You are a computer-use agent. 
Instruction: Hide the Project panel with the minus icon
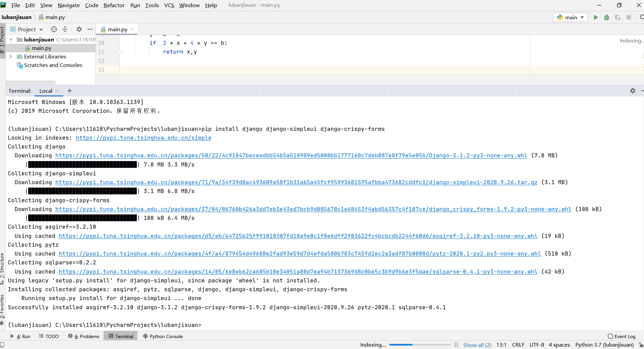pos(90,29)
